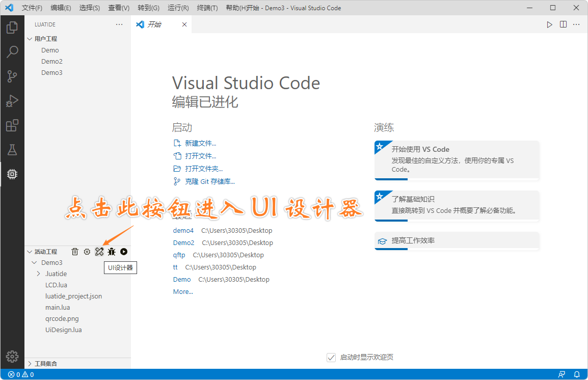Image resolution: width=588 pixels, height=380 pixels.
Task: Open the 选择(S) menu
Action: (90, 8)
